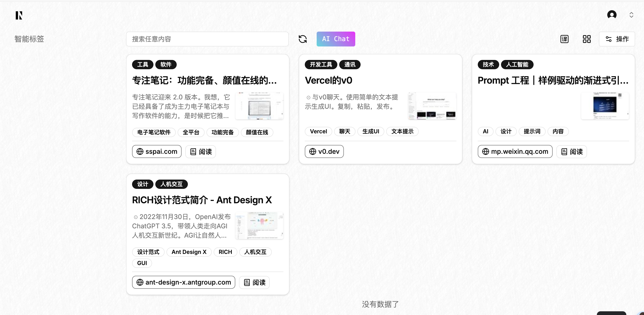644x315 pixels.
Task: Click the 设计 badge on RICH card
Action: click(143, 184)
